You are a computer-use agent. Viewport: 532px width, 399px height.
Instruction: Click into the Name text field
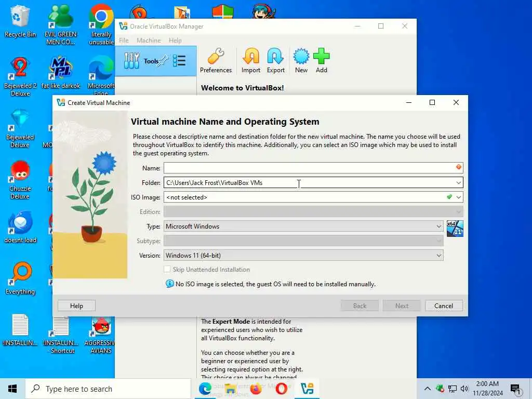point(313,168)
